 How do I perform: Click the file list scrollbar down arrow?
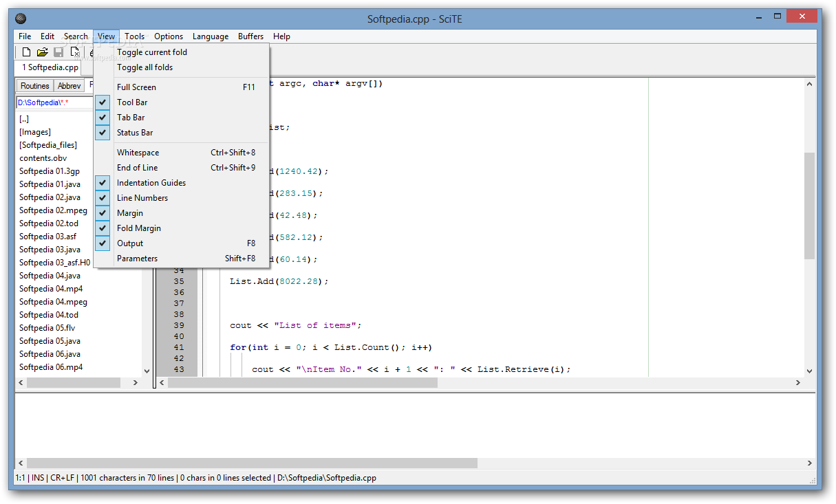tap(147, 371)
